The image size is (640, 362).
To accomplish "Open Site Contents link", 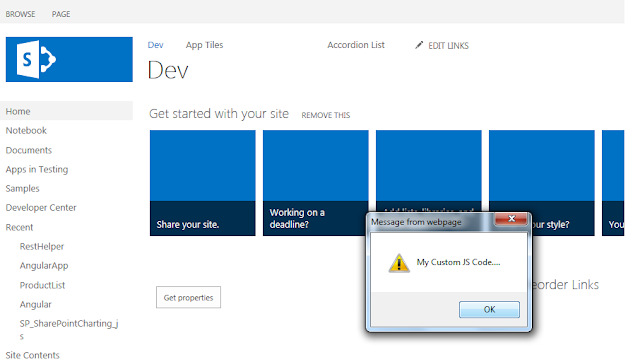I will tap(32, 355).
